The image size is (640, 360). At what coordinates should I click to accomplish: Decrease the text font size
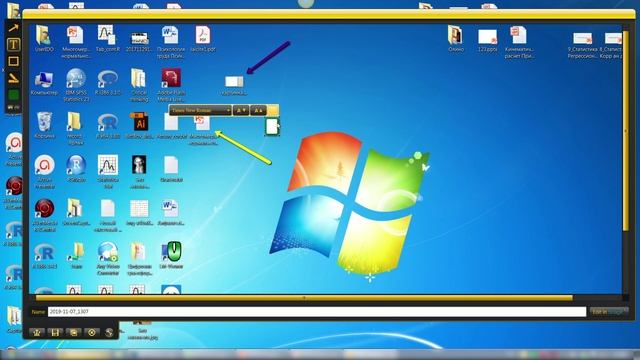(241, 111)
